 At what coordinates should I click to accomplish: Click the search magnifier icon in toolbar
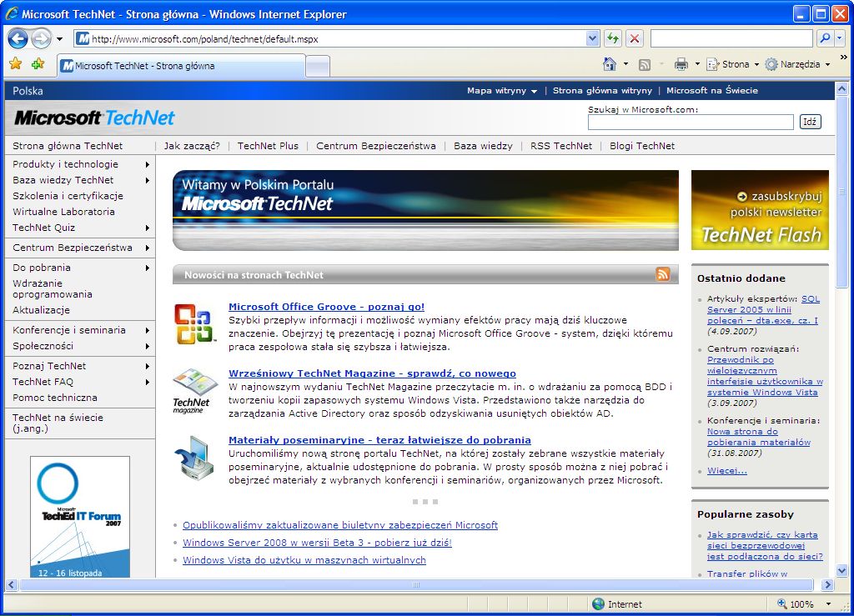tap(825, 38)
